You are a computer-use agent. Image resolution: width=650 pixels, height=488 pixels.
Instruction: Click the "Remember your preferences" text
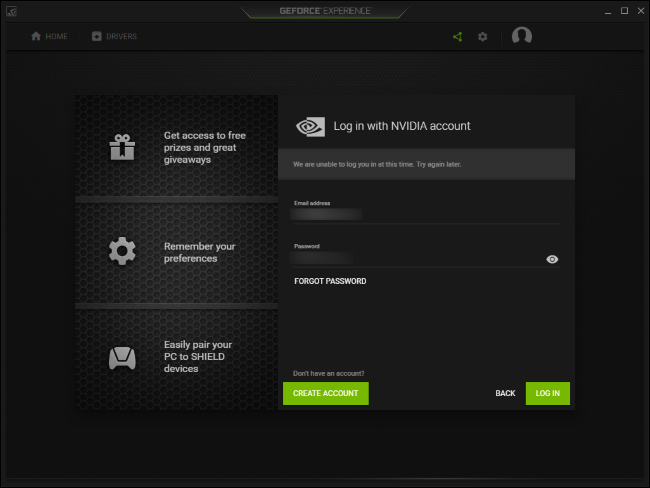(199, 252)
